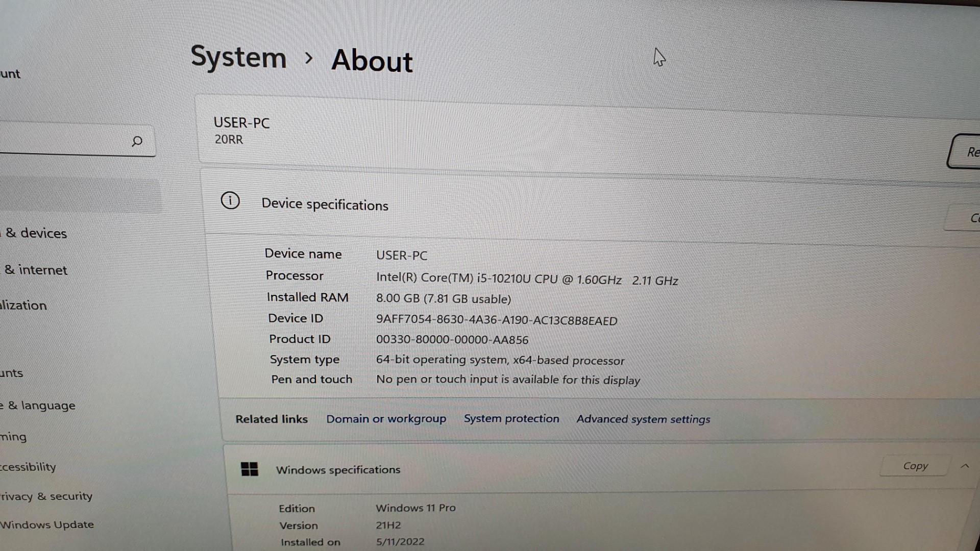
Task: Click the Installed on 5/11/2022 date
Action: [x=400, y=541]
